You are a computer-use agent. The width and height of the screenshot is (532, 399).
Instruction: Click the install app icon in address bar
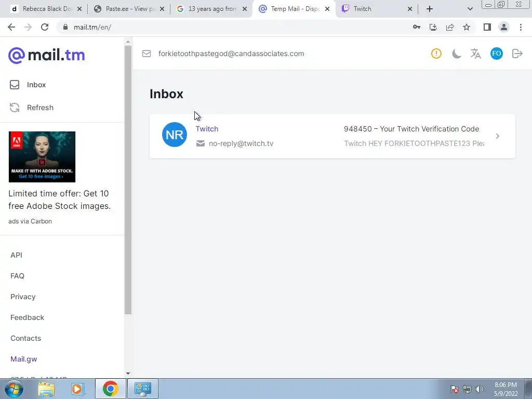pos(433,27)
